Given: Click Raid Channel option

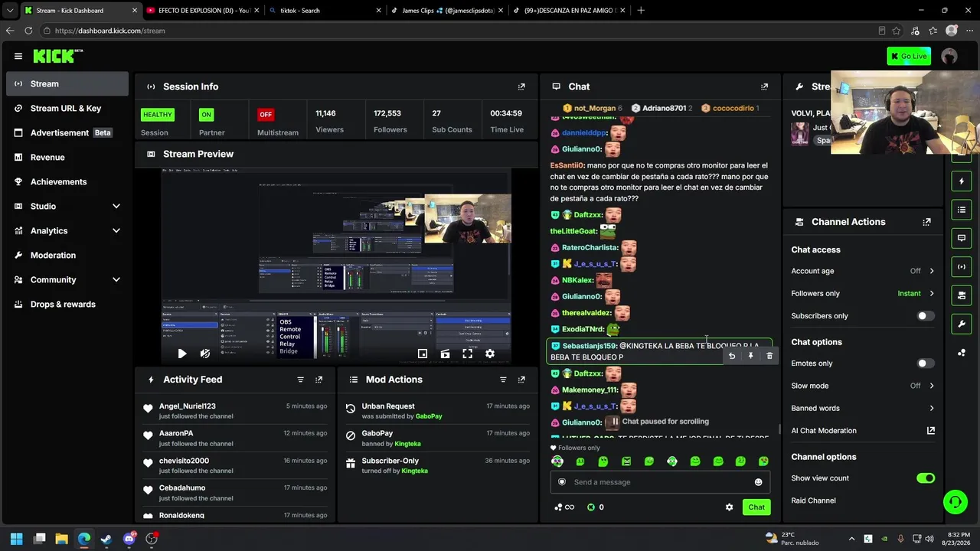Looking at the screenshot, I should [813, 500].
